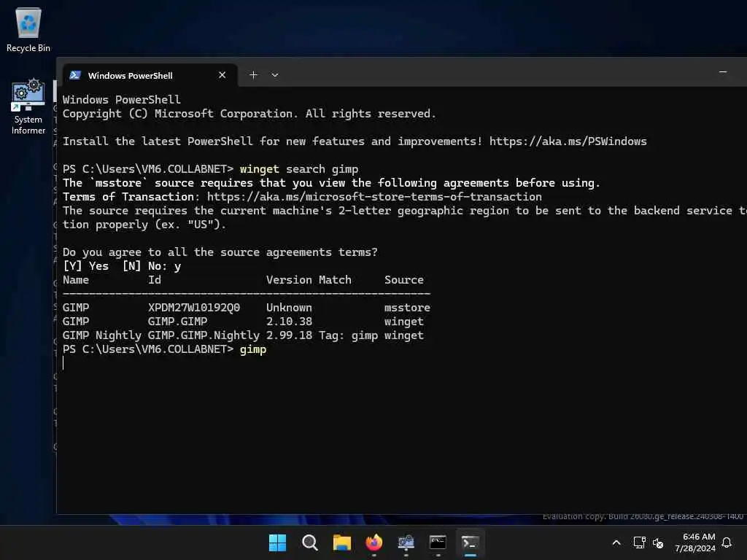This screenshot has width=747, height=560.
Task: Show hidden system tray icons
Action: pyautogui.click(x=616, y=542)
